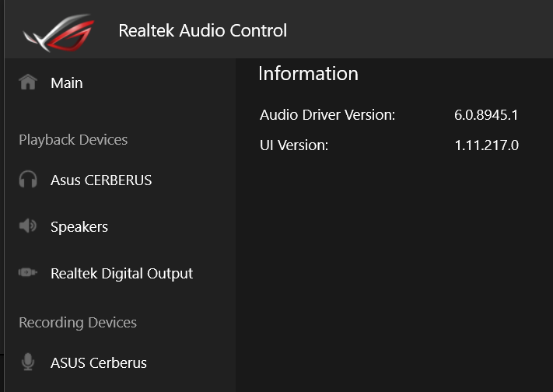Click the Information heading
This screenshot has height=392, width=553.
(308, 73)
